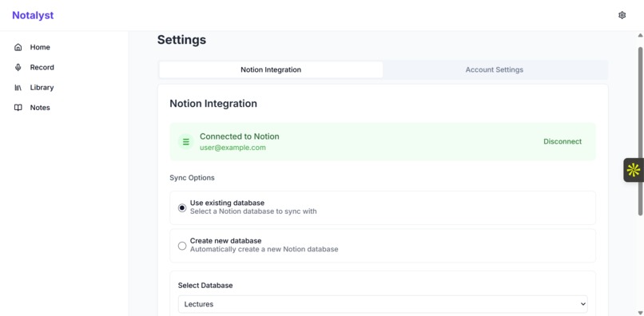This screenshot has width=644, height=316.
Task: Open settings via gear icon
Action: point(622,15)
